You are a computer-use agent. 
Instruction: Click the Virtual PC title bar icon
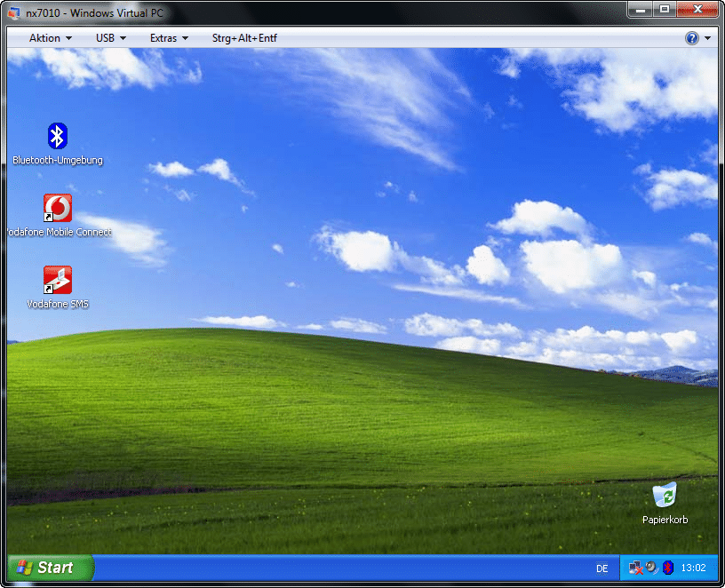click(14, 13)
